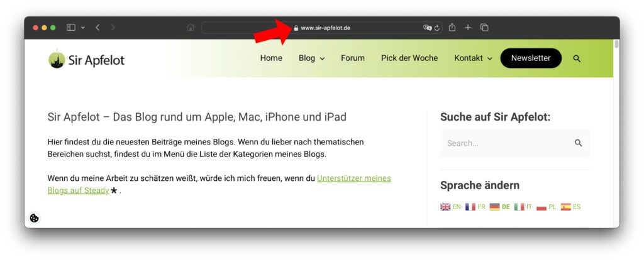The height and width of the screenshot is (260, 644).
Task: Open the Unterstützer meines Blogs auf Steady link
Action: (353, 178)
